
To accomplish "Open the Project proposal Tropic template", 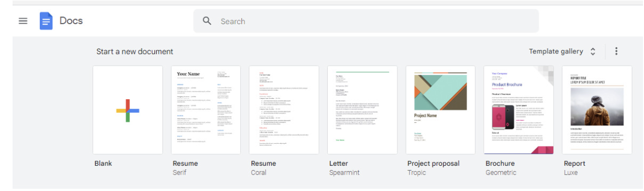I will 440,110.
